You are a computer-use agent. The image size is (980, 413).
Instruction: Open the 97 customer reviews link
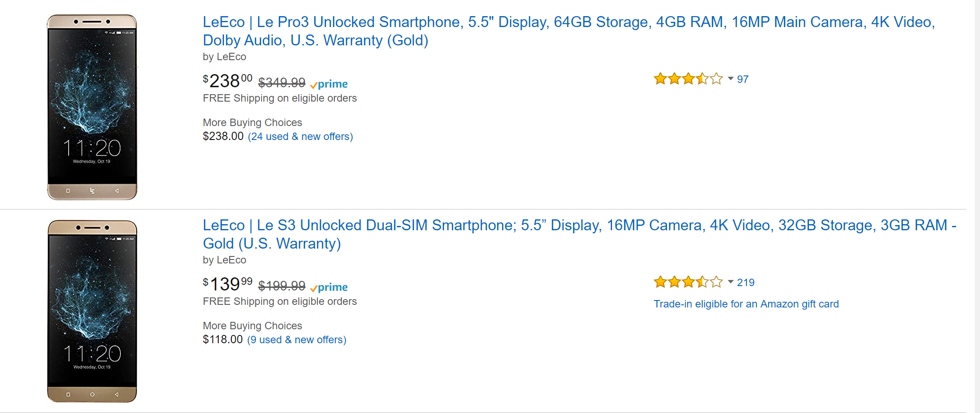tap(743, 79)
